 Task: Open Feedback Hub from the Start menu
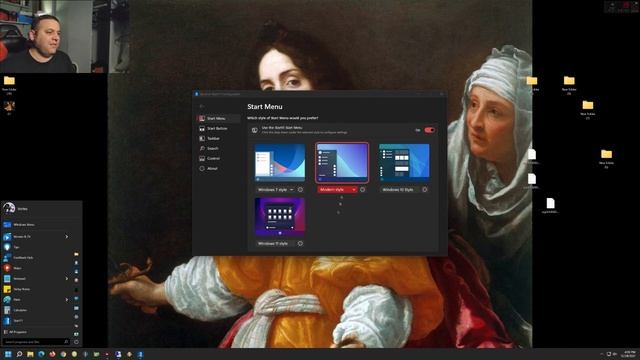[x=37, y=258]
